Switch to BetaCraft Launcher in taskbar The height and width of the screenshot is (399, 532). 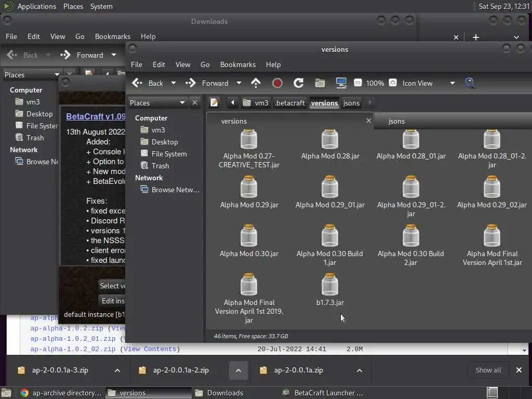point(323,393)
